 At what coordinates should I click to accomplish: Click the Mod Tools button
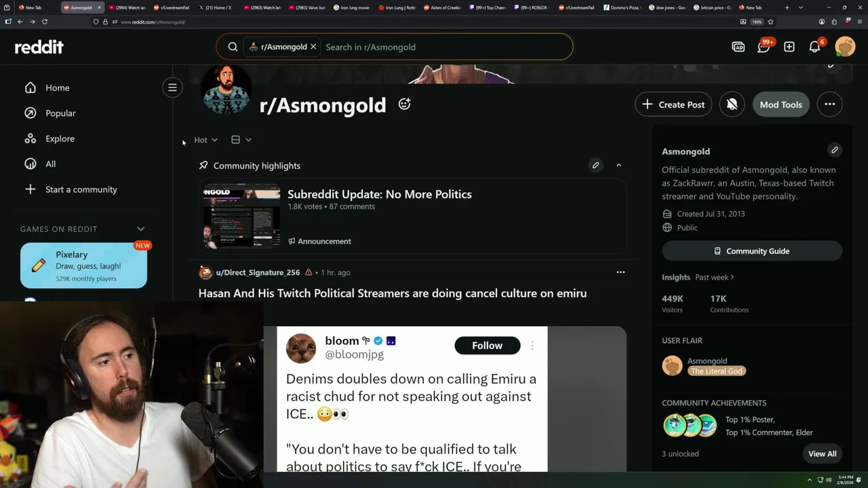(781, 104)
